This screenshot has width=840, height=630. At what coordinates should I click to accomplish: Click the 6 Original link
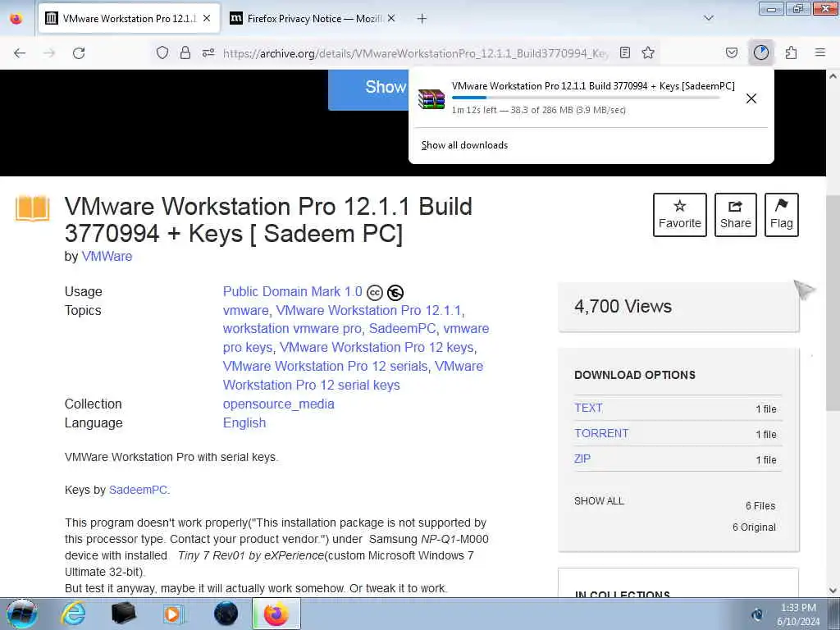point(754,527)
